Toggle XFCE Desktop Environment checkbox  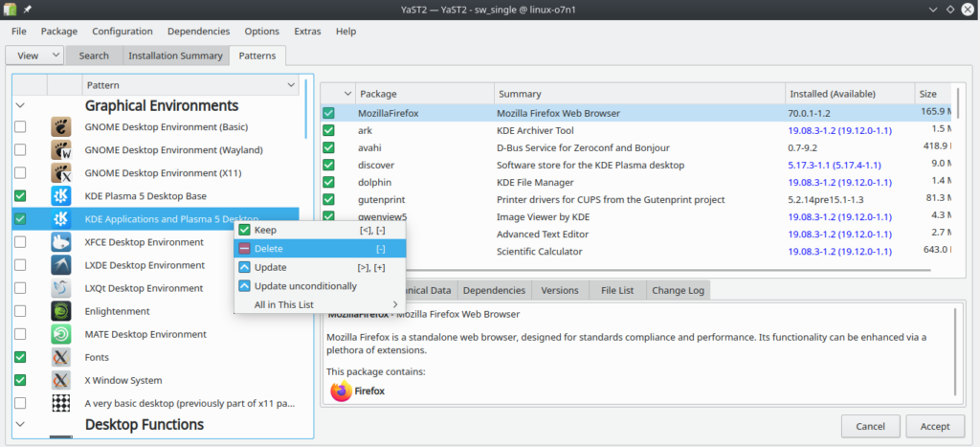tap(20, 242)
